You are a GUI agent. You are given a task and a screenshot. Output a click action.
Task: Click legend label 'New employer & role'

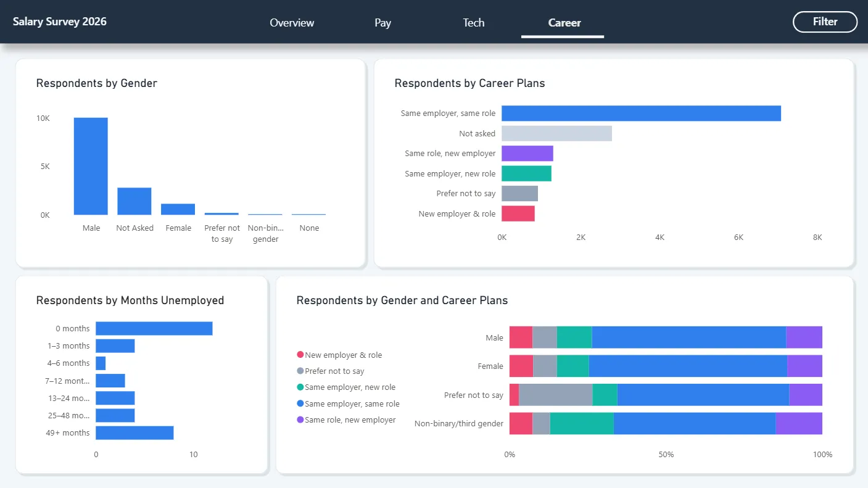tap(344, 355)
